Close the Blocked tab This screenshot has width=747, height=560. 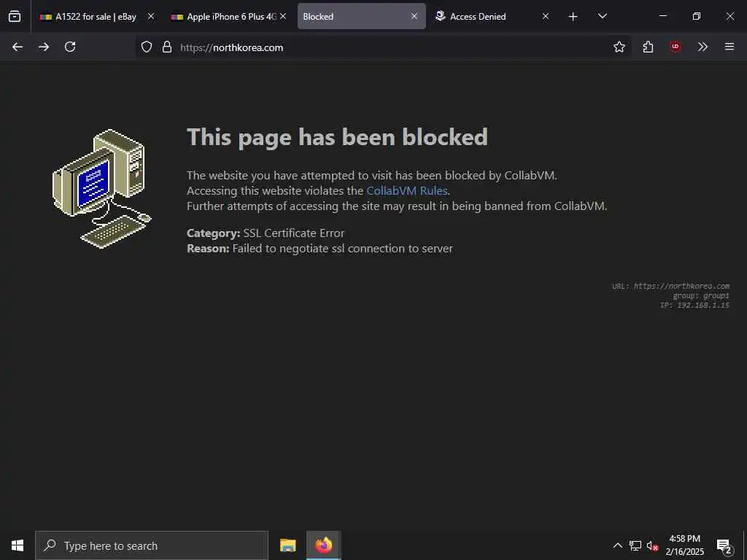tap(414, 16)
